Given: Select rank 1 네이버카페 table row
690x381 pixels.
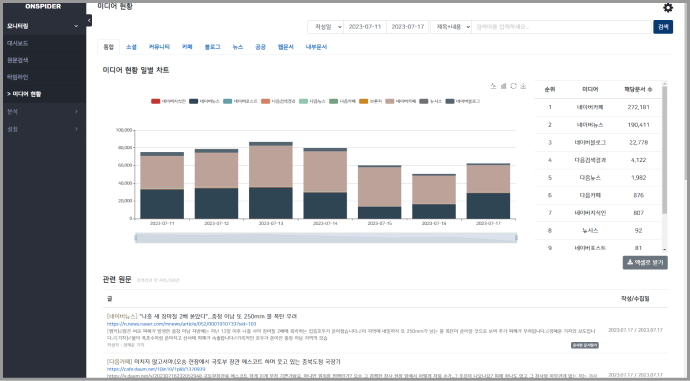Looking at the screenshot, I should [598, 107].
